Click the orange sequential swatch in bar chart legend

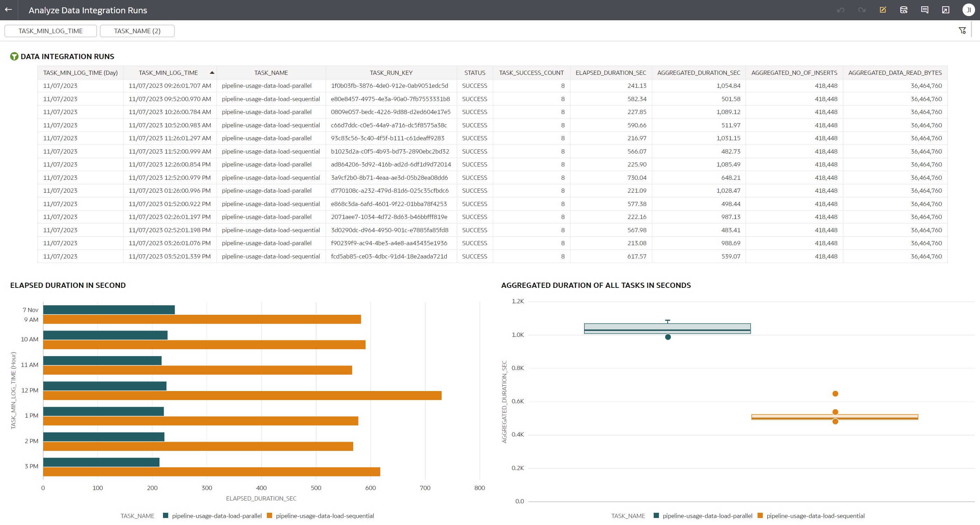click(269, 516)
